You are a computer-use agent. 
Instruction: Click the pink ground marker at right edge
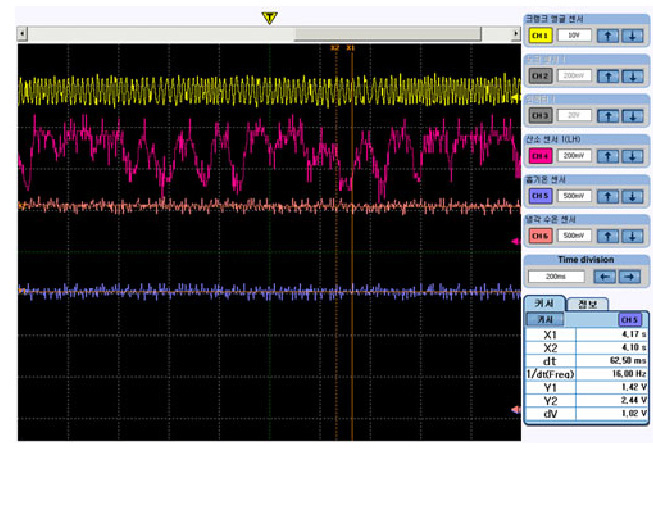coord(516,241)
